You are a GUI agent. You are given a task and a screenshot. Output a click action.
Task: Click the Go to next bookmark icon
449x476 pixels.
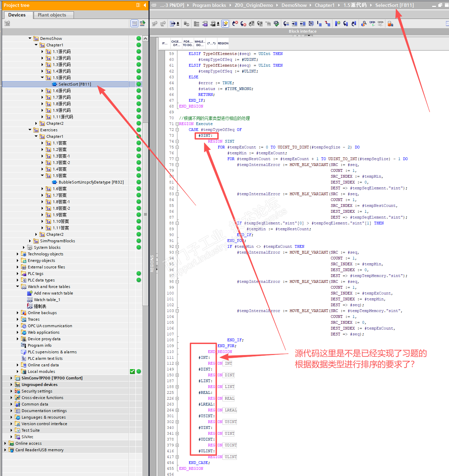click(346, 24)
